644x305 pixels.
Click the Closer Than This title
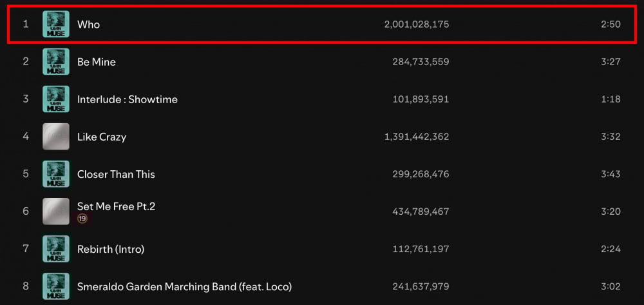[116, 174]
